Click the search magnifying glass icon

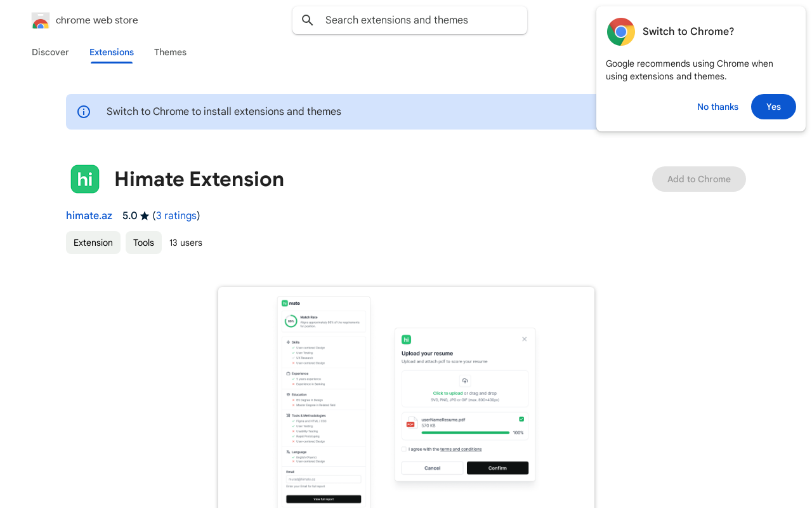[x=307, y=20]
